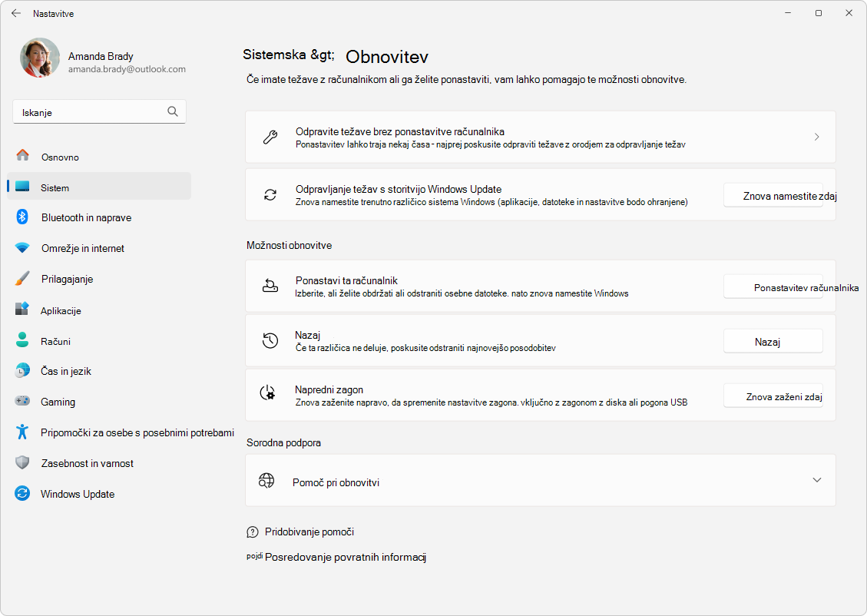Viewport: 867px width, 616px height.
Task: Click the Čas in jezik globe icon
Action: 22,370
